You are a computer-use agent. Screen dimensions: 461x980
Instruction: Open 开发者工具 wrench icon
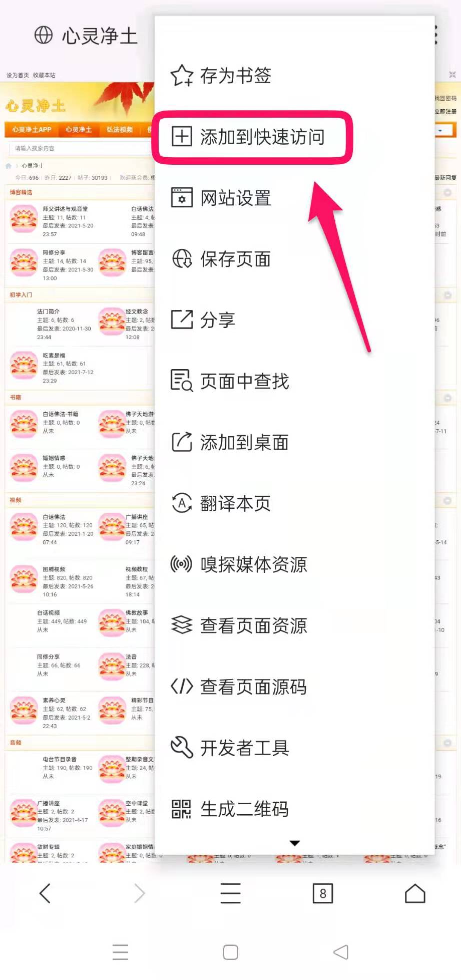point(182,748)
